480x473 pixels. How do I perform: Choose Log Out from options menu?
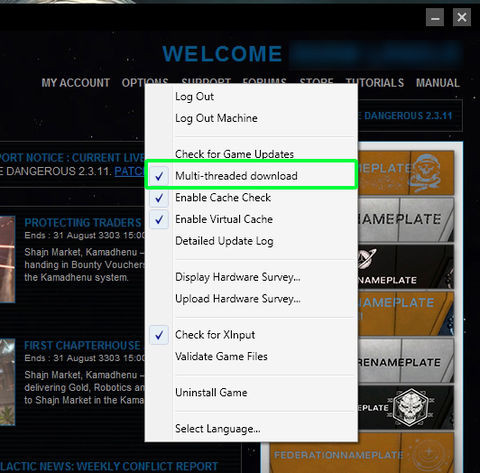click(x=251, y=97)
